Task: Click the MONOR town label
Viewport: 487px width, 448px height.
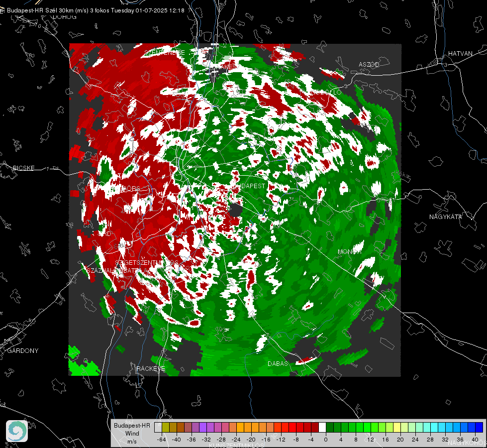Action: tap(350, 251)
